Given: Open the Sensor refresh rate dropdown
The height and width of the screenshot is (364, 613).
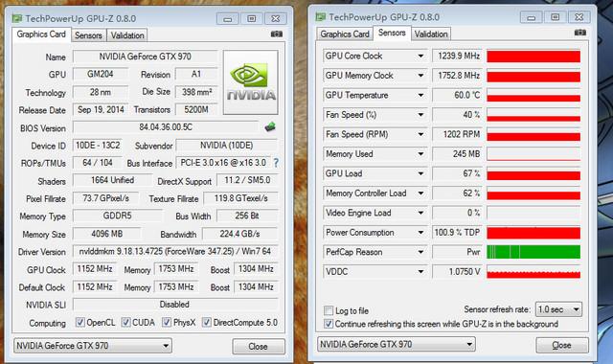Looking at the screenshot, I should (558, 309).
